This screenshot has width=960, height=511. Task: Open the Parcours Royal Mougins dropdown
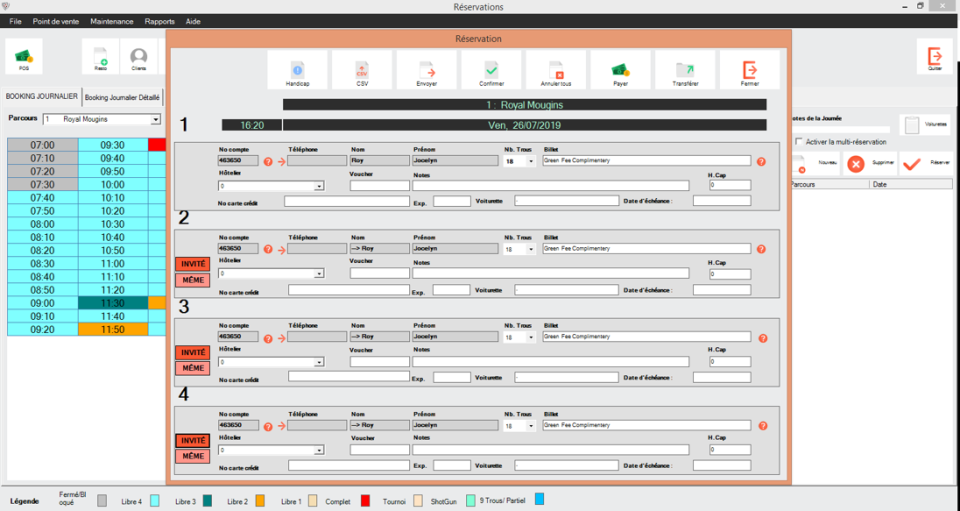[x=156, y=119]
